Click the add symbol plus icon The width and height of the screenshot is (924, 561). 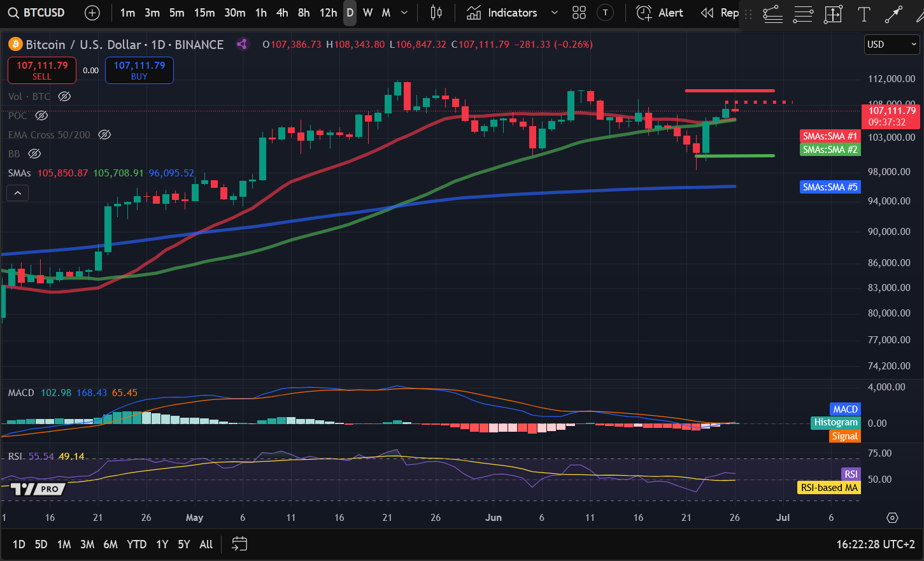click(x=92, y=13)
